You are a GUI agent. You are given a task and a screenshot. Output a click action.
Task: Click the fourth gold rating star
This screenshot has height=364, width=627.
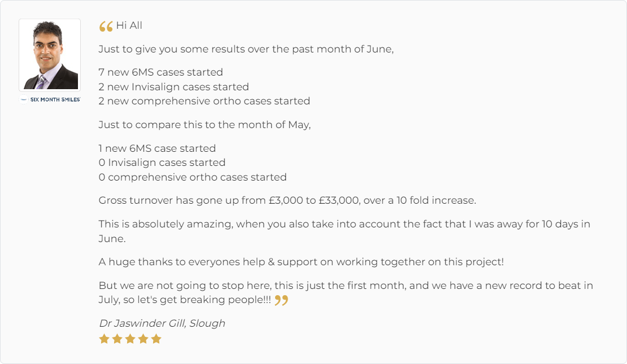(x=143, y=339)
